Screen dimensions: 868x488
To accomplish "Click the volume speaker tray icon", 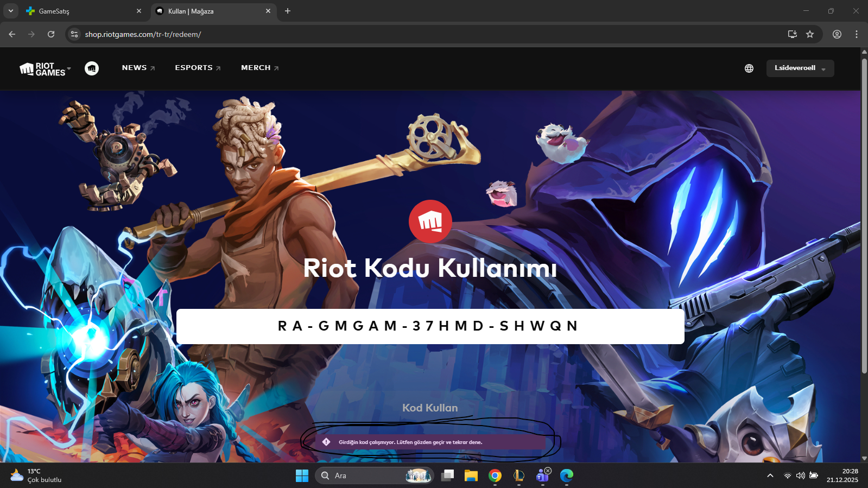I will 800,476.
